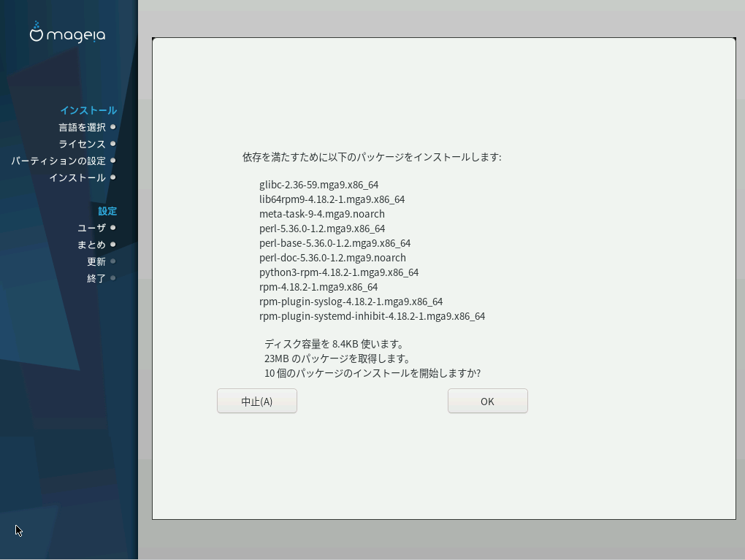The image size is (745, 560).
Task: Click the Mageia logo in the sidebar
Action: pyautogui.click(x=67, y=33)
